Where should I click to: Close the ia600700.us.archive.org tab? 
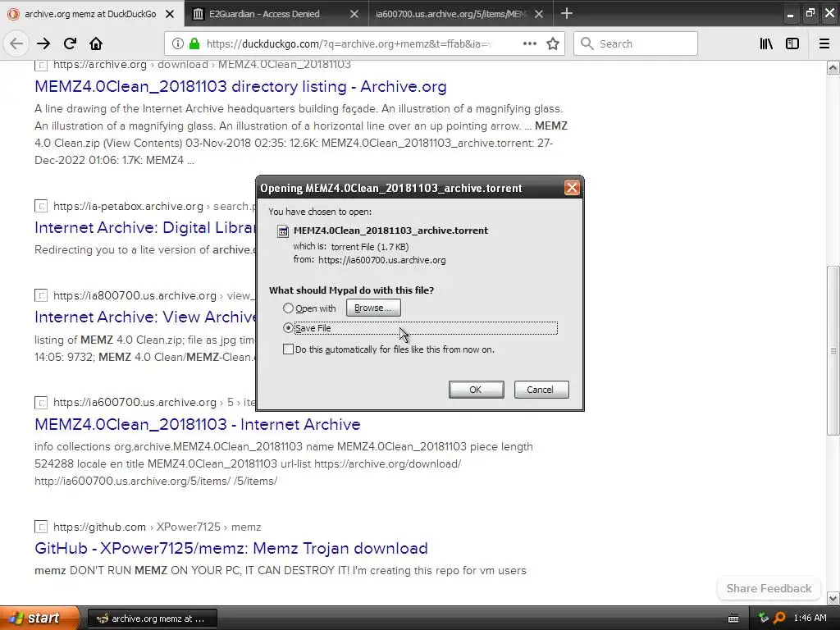(x=539, y=14)
